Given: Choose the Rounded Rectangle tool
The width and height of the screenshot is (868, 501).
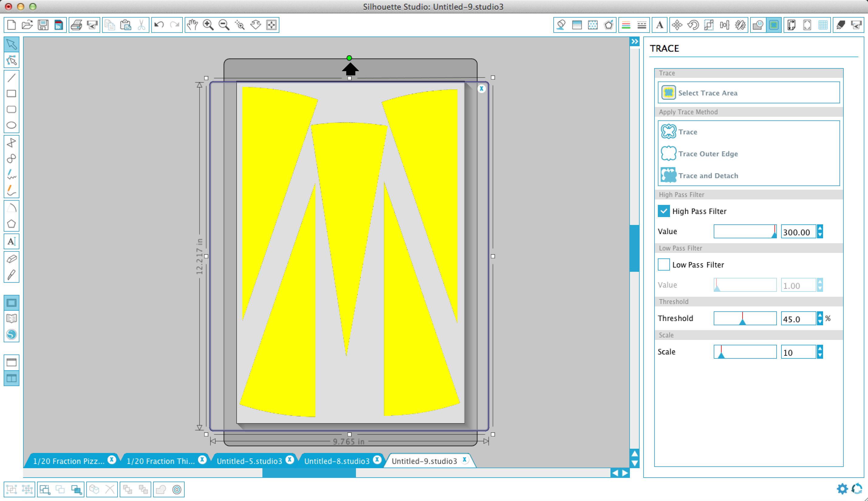Looking at the screenshot, I should click(11, 109).
